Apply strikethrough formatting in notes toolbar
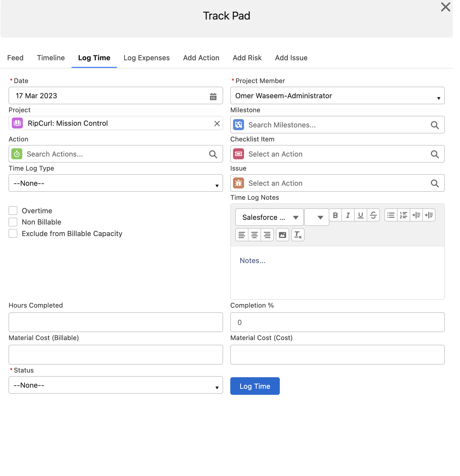 (x=373, y=215)
